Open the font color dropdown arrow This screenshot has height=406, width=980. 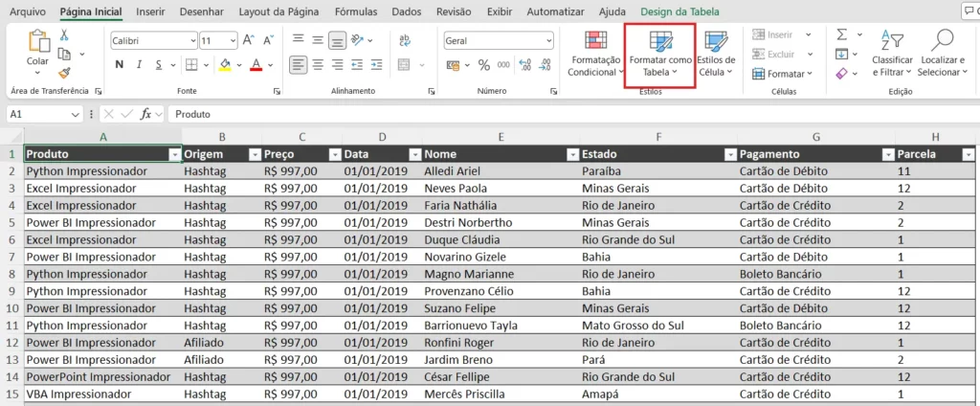tap(270, 64)
